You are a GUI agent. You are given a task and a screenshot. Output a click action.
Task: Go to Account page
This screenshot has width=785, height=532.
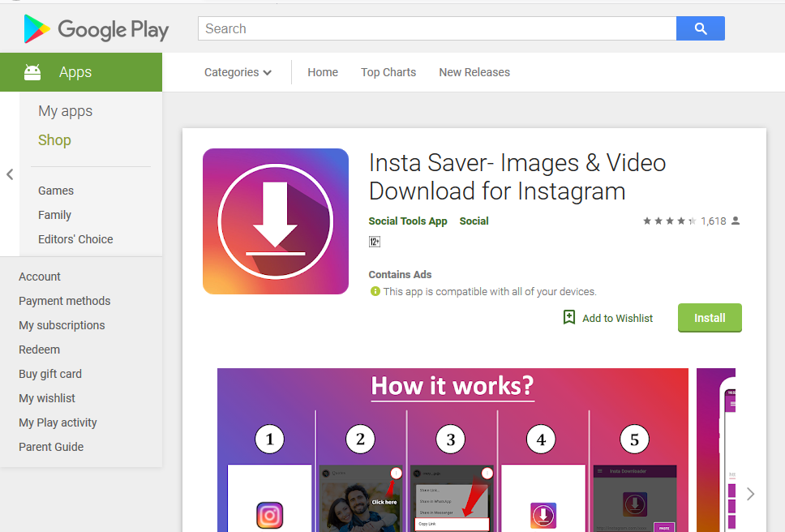pyautogui.click(x=40, y=277)
